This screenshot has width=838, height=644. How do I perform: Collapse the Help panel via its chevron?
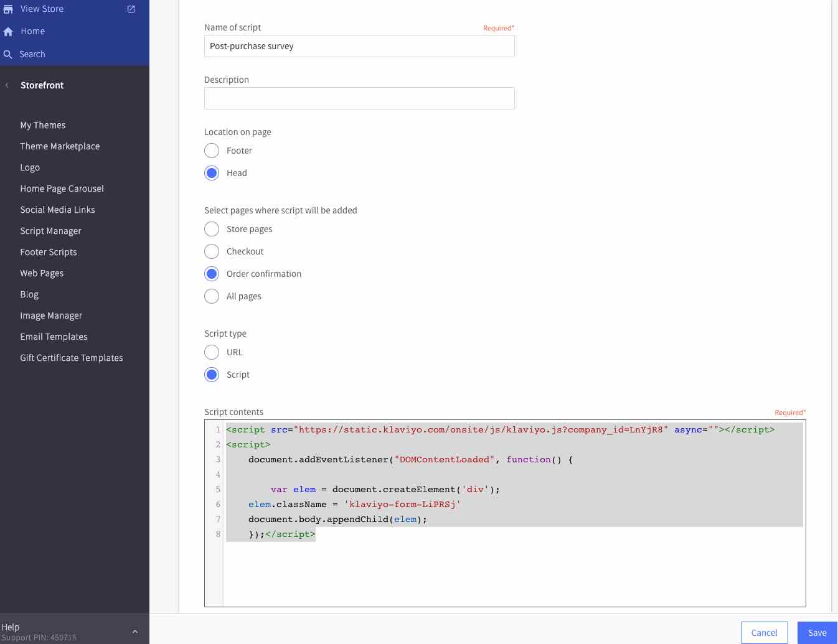(x=135, y=630)
